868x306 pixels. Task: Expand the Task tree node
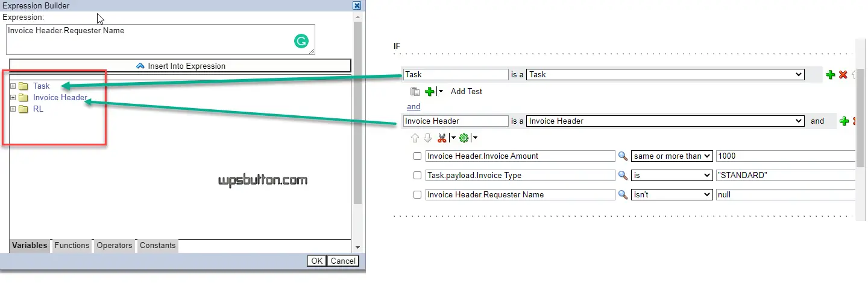[13, 86]
